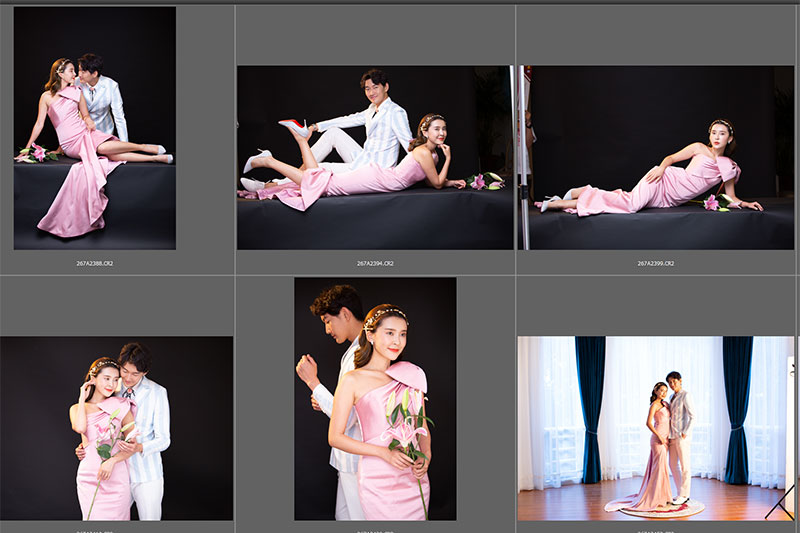Select portrait thumbnail of woman holding lily in front of man

tap(375, 399)
